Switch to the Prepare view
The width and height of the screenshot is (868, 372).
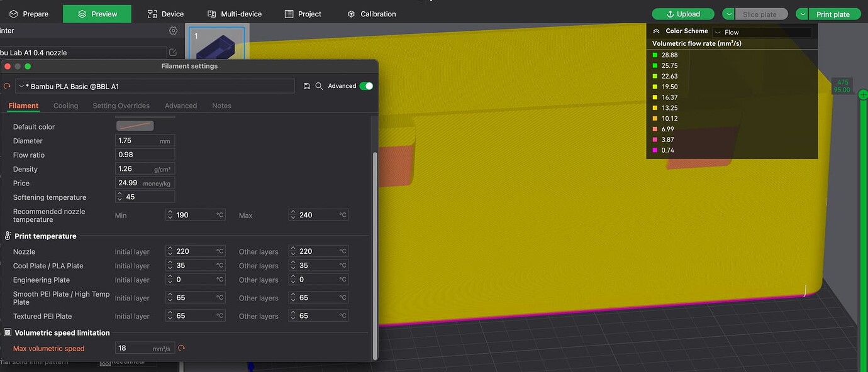point(29,14)
